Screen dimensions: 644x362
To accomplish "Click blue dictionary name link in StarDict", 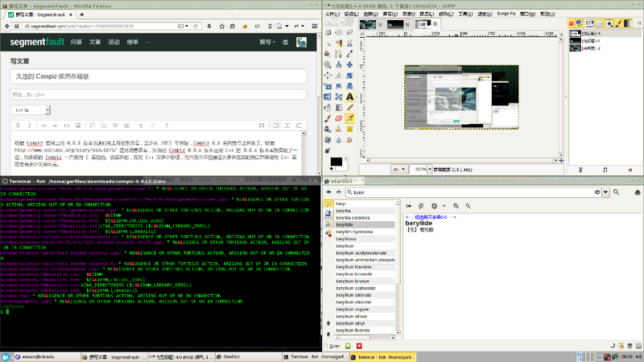I will pos(431,216).
